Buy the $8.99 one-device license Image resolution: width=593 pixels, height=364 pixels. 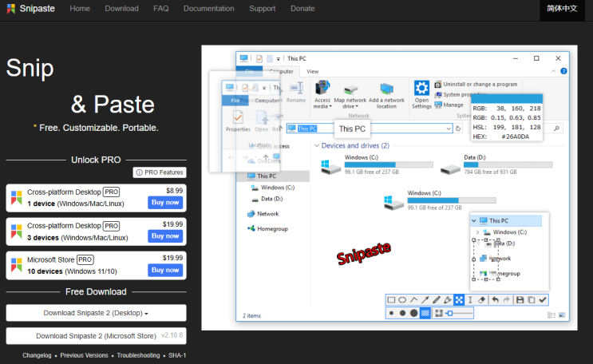(x=165, y=203)
